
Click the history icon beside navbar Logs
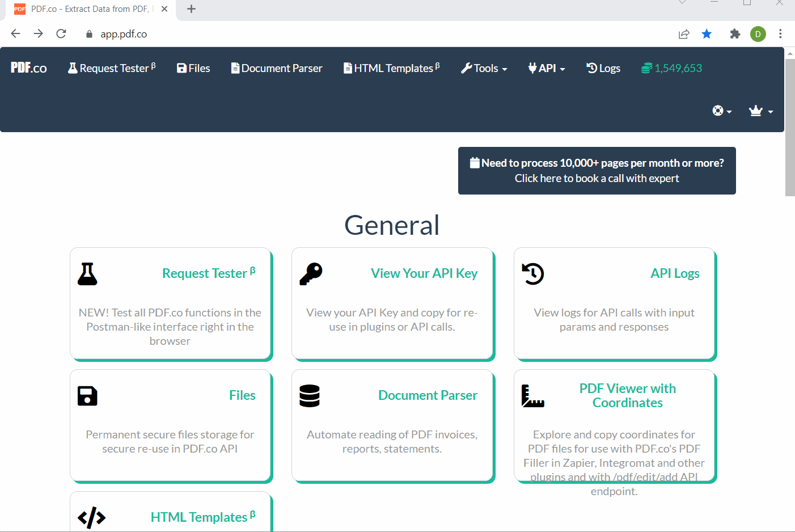tap(592, 68)
